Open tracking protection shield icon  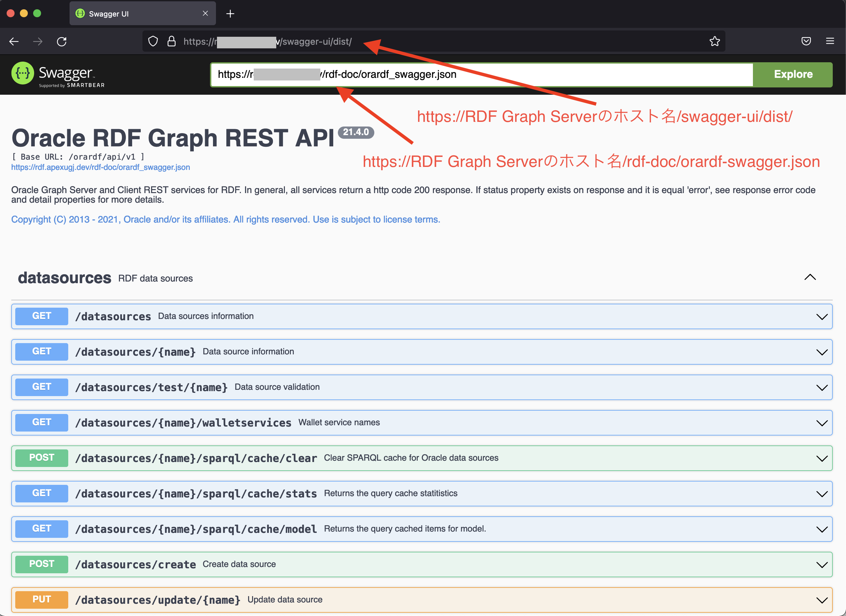tap(153, 41)
